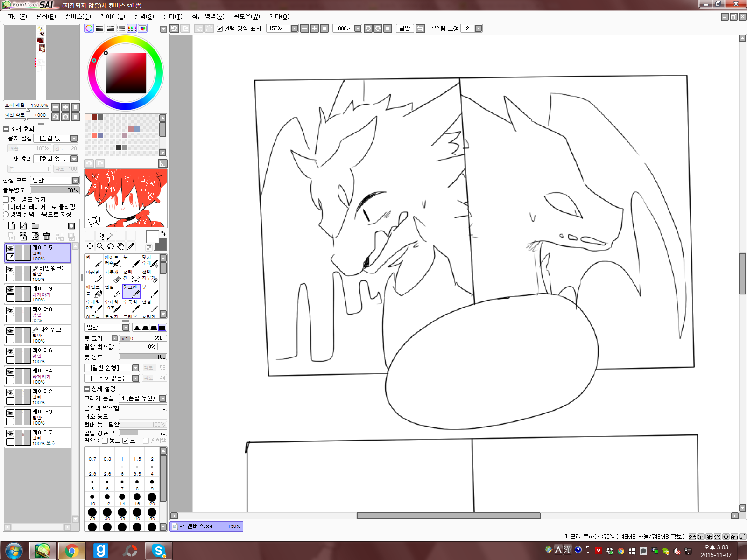Viewport: 747px width, 560px height.
Task: Clear the current layer with the eraser icon
Action: coord(35,237)
